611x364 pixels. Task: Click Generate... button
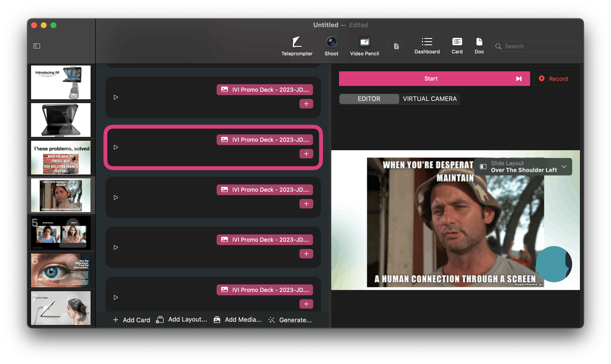pos(290,320)
